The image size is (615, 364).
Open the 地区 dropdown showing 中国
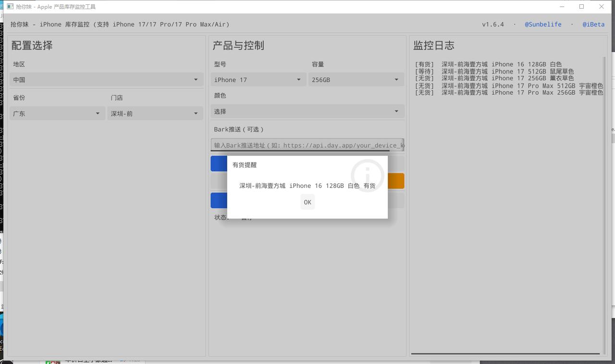(106, 80)
